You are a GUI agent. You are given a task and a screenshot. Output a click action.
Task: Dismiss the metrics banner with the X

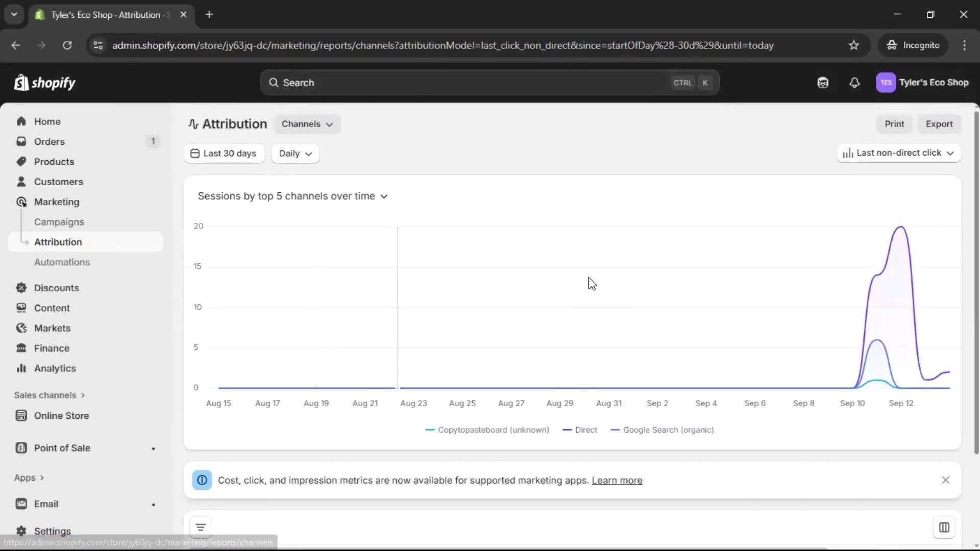[946, 480]
